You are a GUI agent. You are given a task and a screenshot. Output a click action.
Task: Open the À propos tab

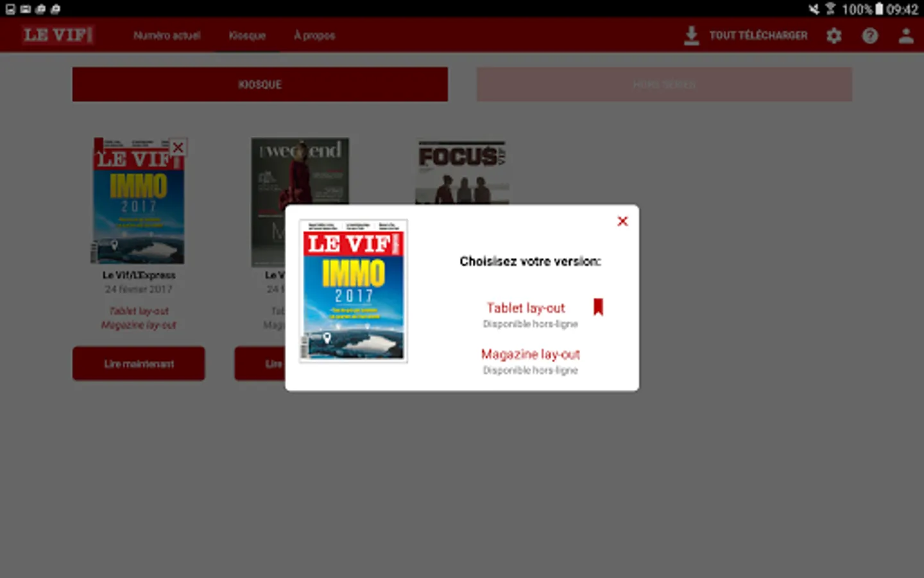[x=314, y=35]
